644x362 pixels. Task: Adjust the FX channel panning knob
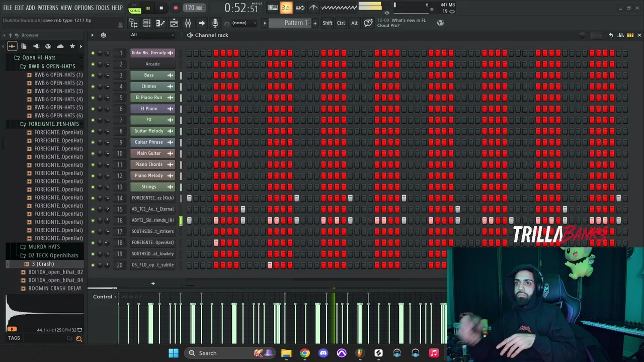click(100, 120)
